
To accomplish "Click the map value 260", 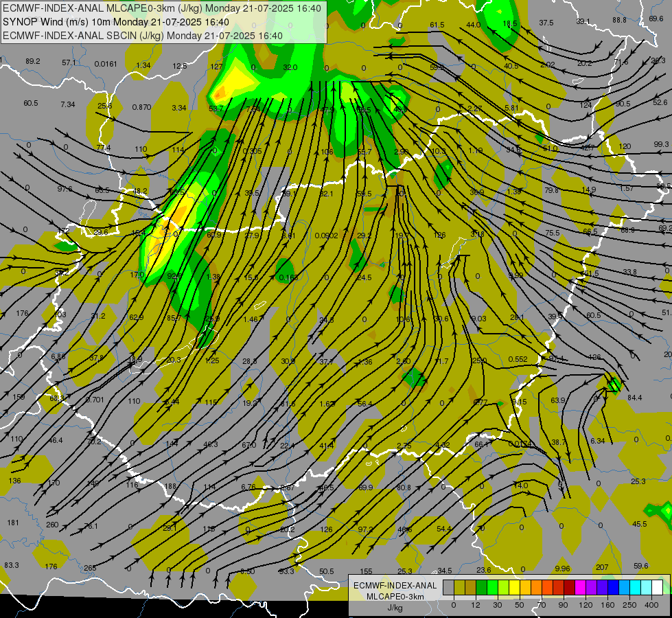I will [52, 525].
